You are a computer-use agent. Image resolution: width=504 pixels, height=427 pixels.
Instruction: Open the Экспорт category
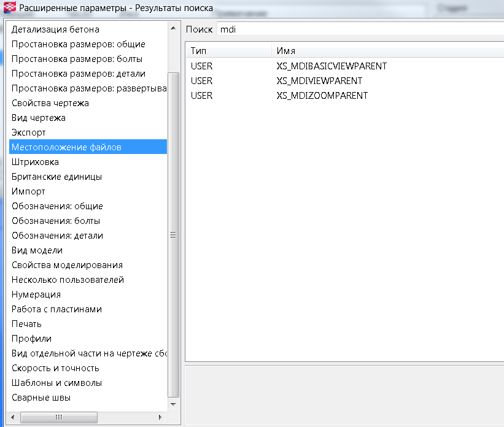click(29, 133)
